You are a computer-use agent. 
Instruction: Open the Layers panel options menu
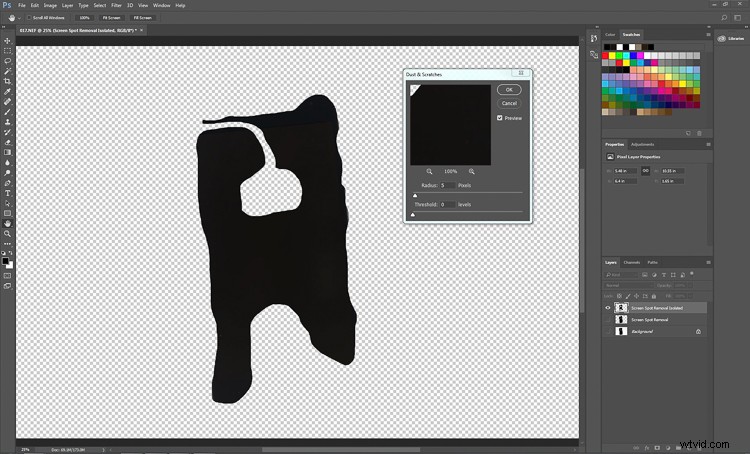tap(709, 262)
